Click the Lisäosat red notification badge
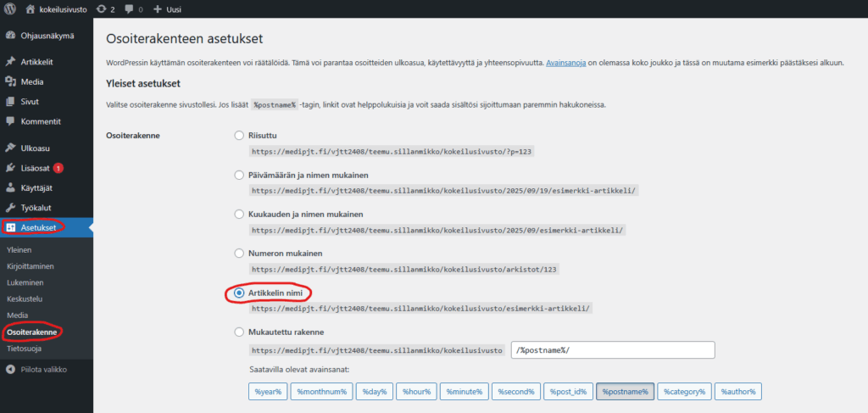This screenshot has height=413, width=868. [x=58, y=168]
